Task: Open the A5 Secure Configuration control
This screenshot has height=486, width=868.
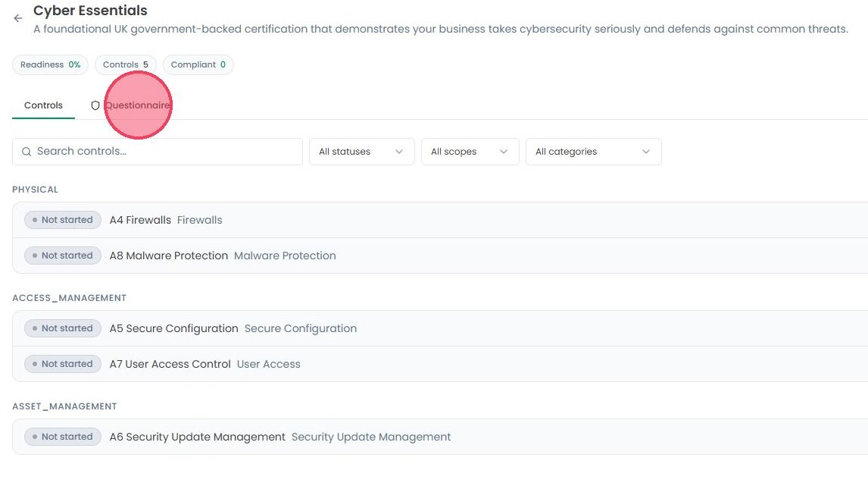Action: (x=440, y=328)
